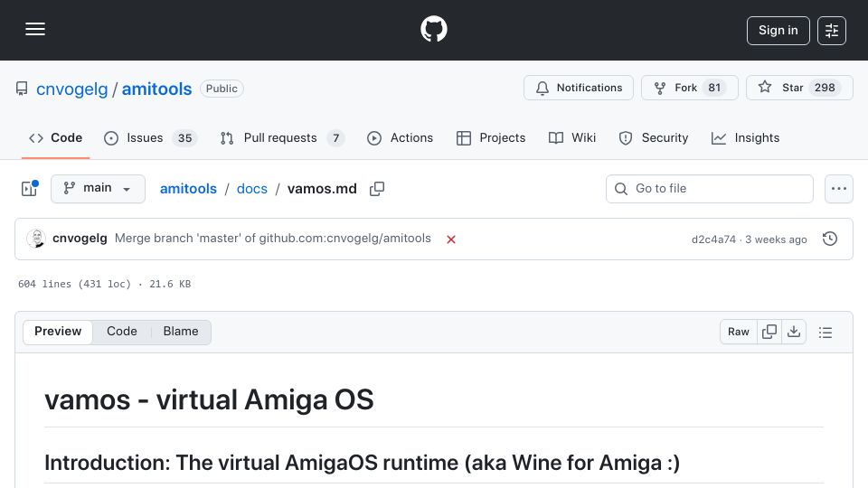The height and width of the screenshot is (488, 868).
Task: Open the file commit history clock icon
Action: click(x=830, y=239)
